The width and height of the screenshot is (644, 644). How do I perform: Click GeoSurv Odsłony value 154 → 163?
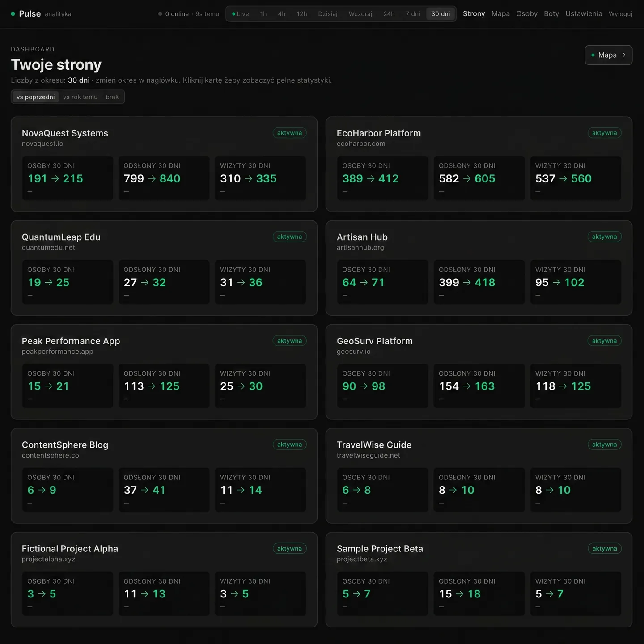[467, 386]
